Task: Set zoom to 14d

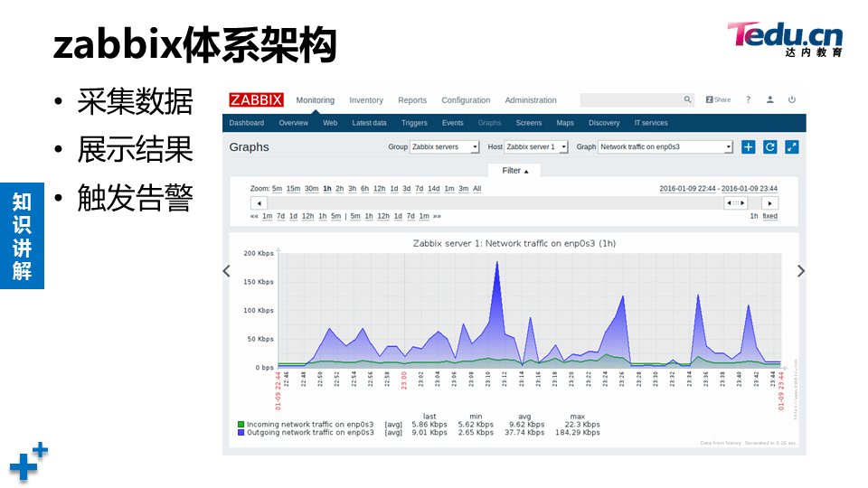Action: pyautogui.click(x=433, y=189)
